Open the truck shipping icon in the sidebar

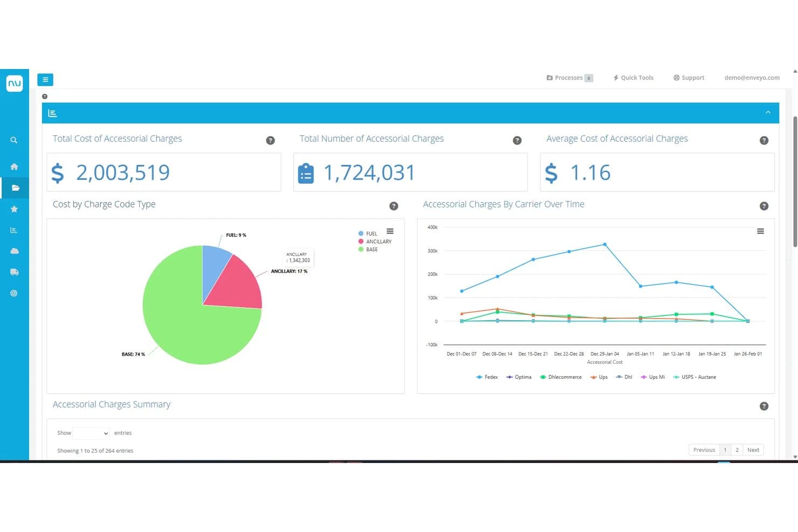14,272
